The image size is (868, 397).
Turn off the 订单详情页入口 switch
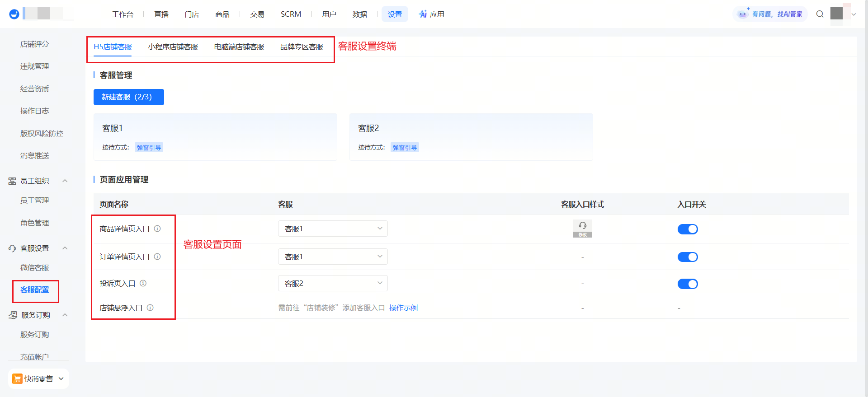[x=688, y=257]
